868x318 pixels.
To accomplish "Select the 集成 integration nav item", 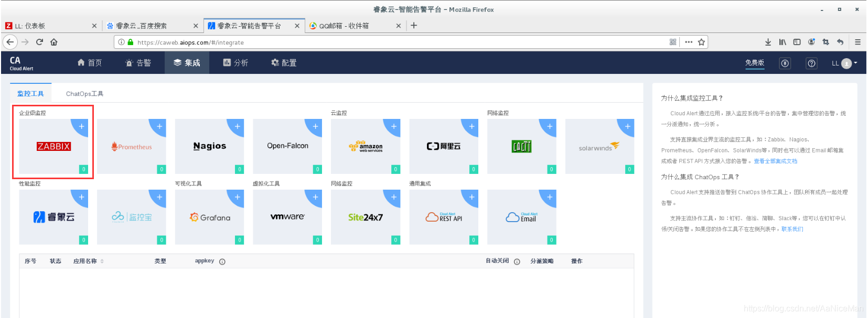I will (187, 63).
